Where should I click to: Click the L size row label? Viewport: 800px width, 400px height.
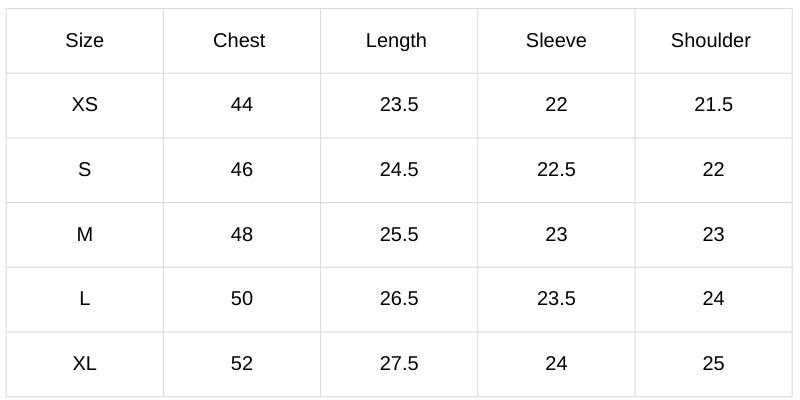point(85,298)
